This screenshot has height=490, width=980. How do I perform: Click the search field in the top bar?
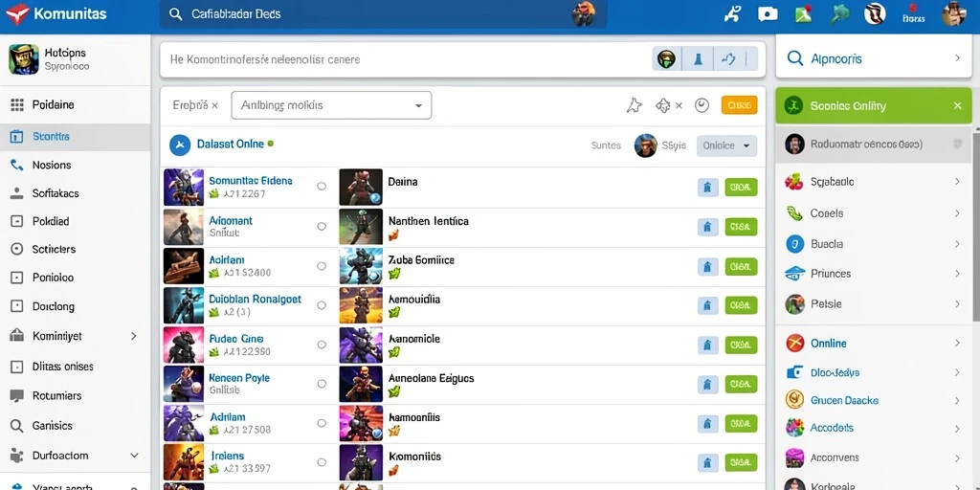point(383,14)
